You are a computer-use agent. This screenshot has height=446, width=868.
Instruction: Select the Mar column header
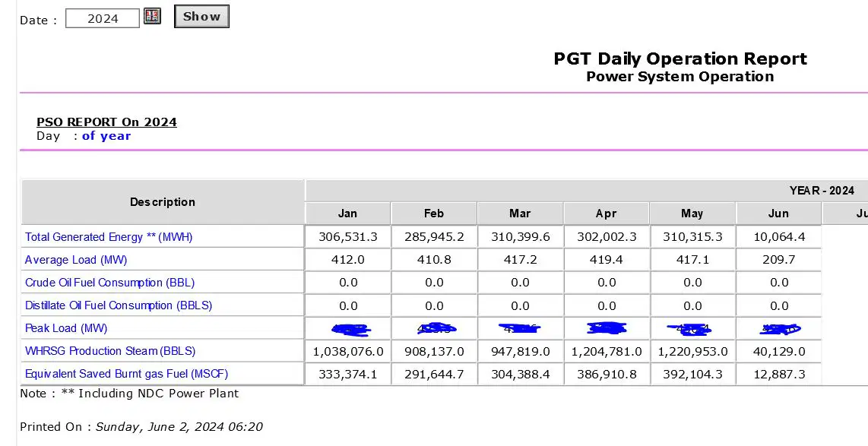[x=521, y=214]
